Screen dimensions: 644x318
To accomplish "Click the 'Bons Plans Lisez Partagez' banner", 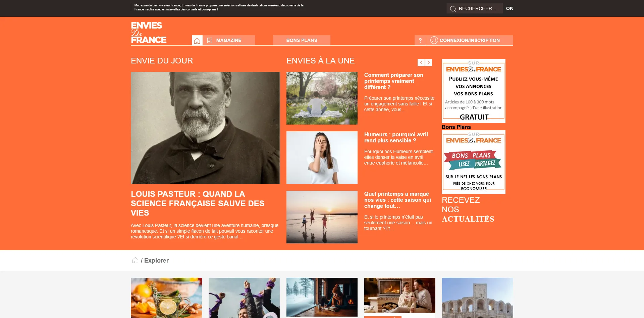I will coord(474,162).
